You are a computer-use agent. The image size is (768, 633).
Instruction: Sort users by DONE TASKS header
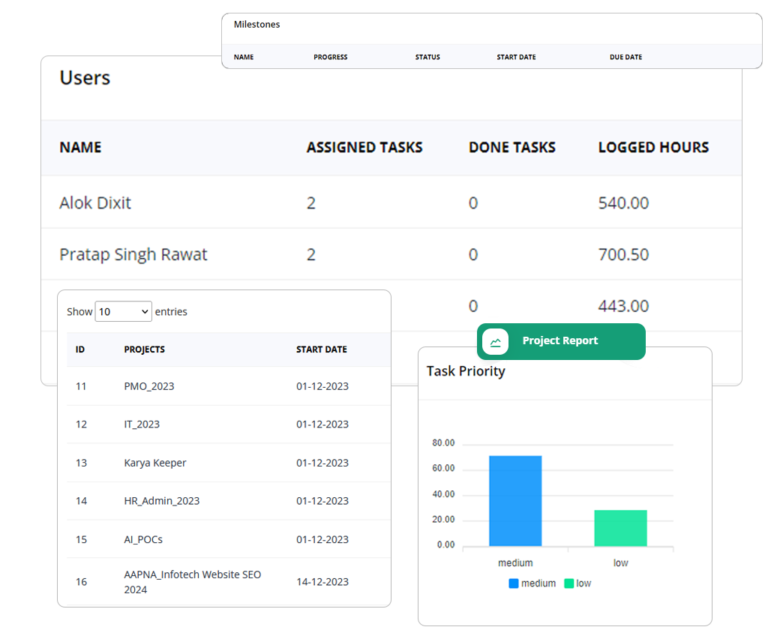pyautogui.click(x=512, y=147)
